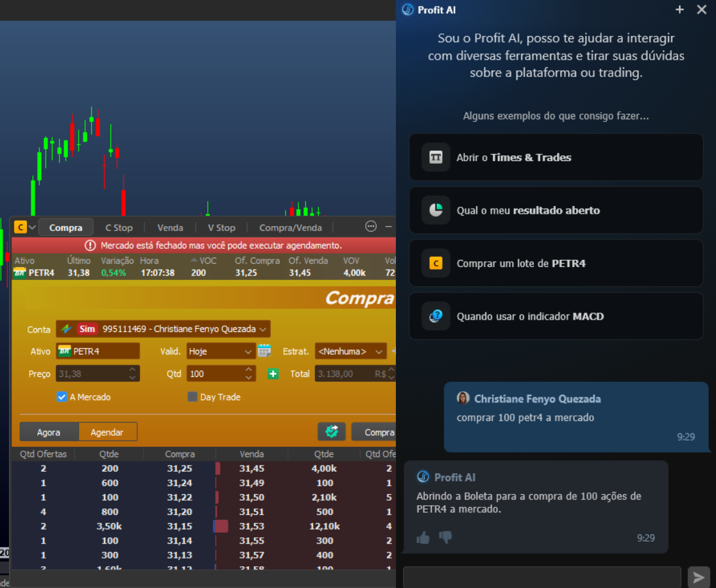The height and width of the screenshot is (588, 716).
Task: Start a new Profit AI chat with plus icon
Action: [679, 10]
